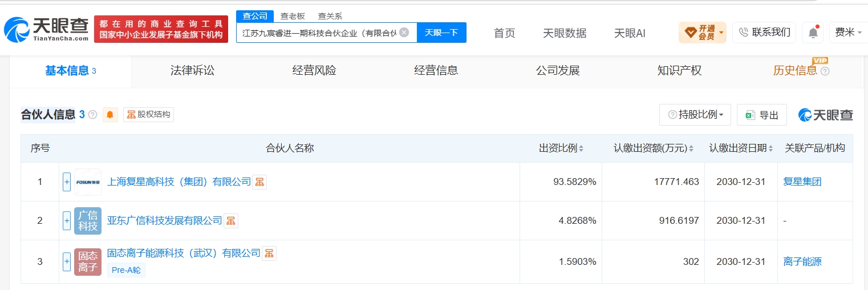
Task: Open the 知识产权 tab
Action: click(679, 71)
